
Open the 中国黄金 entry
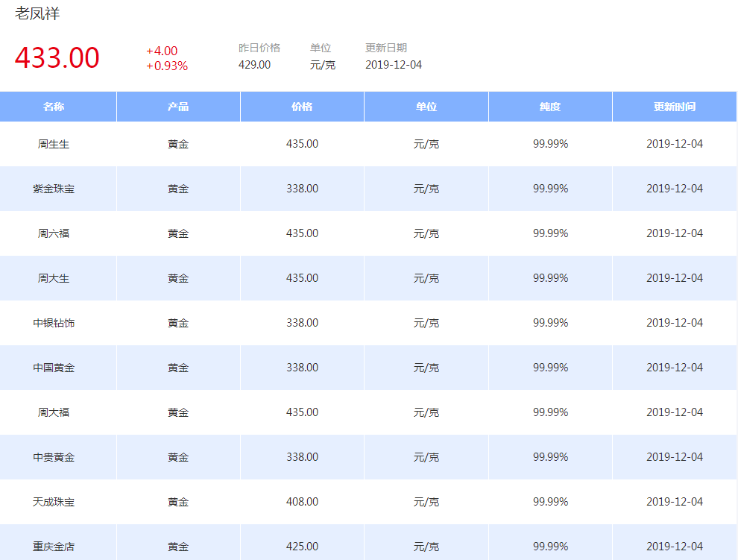tap(54, 368)
